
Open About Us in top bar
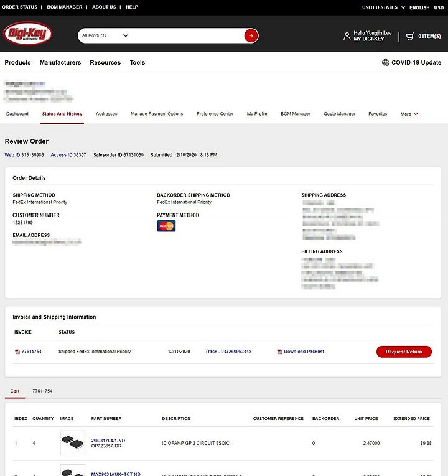pyautogui.click(x=104, y=7)
